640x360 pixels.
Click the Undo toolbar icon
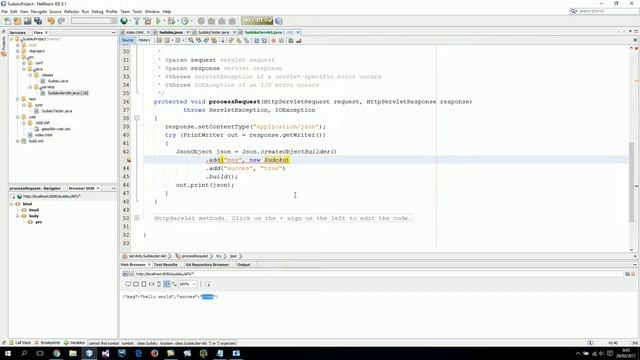click(x=51, y=21)
